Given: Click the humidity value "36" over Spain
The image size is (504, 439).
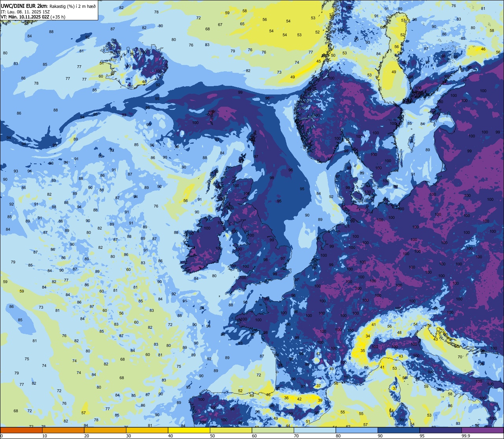Looking at the screenshot, I should (286, 398).
